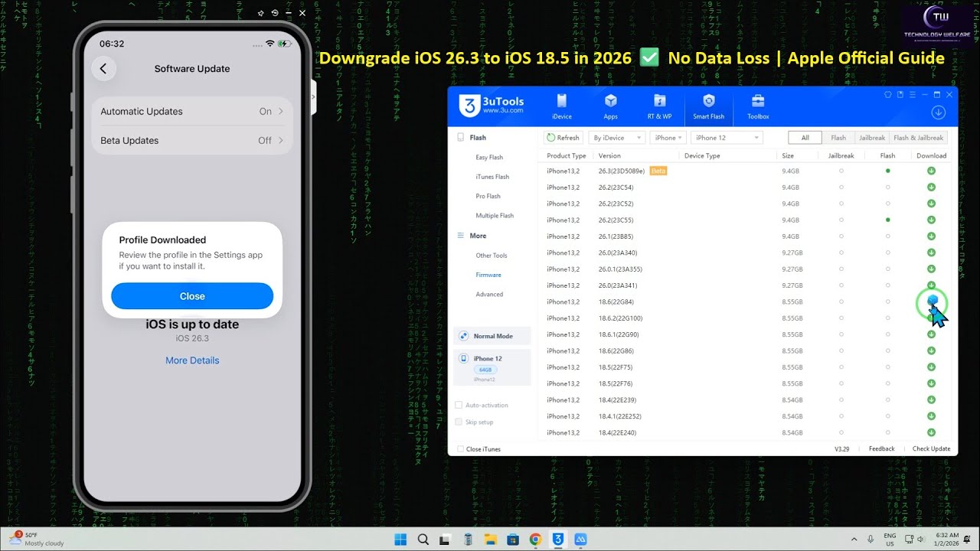Download firmware 26.2(23C55)
Image resolution: width=980 pixels, height=551 pixels.
coord(931,220)
